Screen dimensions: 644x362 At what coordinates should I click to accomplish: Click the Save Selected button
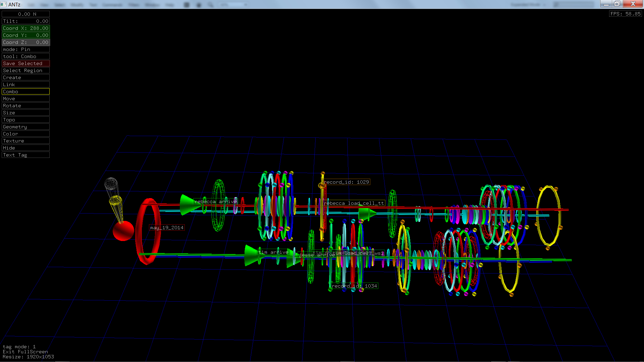[25, 63]
